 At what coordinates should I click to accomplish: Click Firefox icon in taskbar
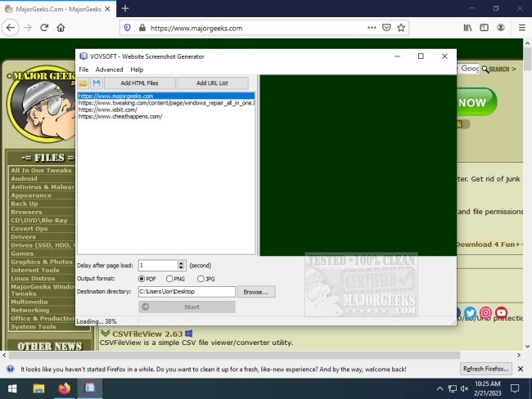pos(64,389)
